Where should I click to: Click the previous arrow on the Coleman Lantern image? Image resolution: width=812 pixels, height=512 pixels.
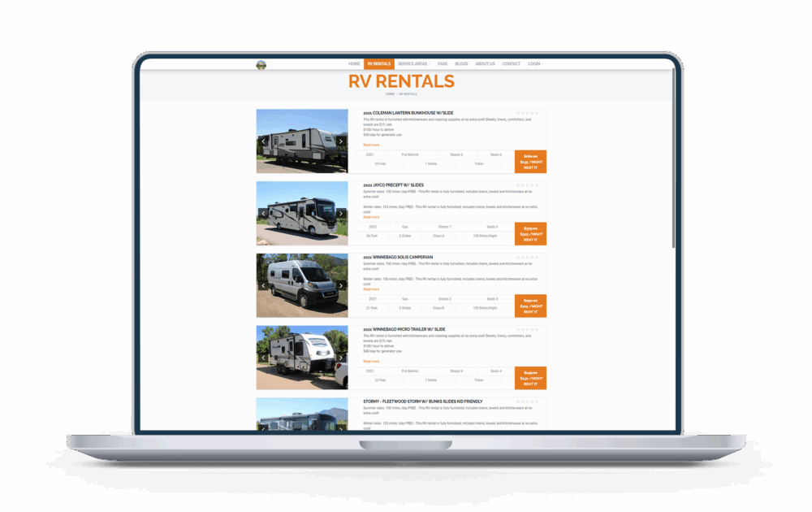click(x=261, y=142)
